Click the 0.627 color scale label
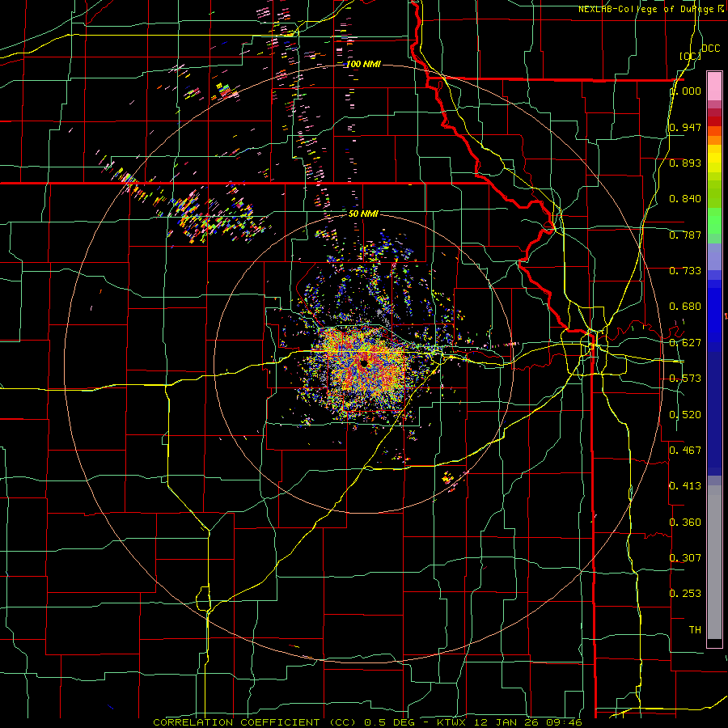 (685, 343)
